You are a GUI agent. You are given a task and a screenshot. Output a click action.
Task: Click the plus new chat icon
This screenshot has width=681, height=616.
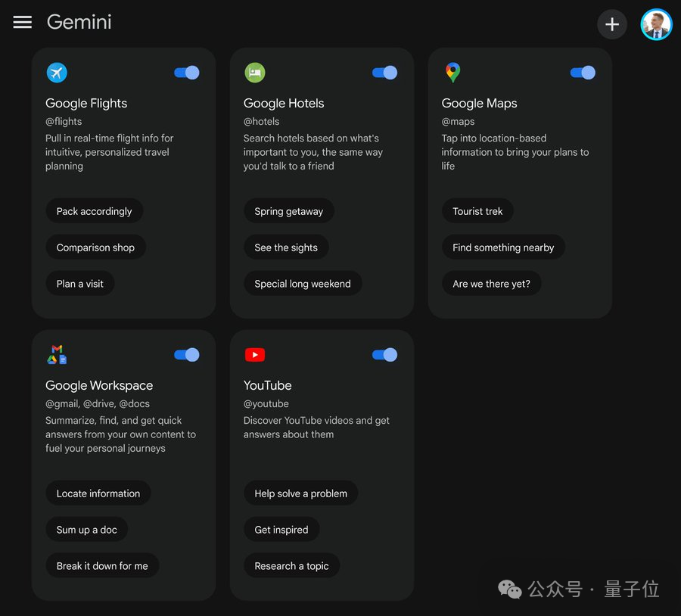[611, 24]
